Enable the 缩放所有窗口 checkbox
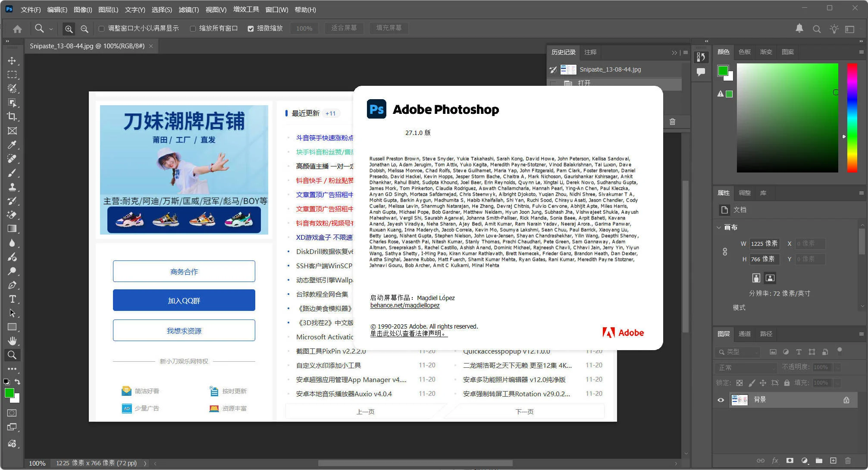Screen dimensions: 868x470 point(193,28)
